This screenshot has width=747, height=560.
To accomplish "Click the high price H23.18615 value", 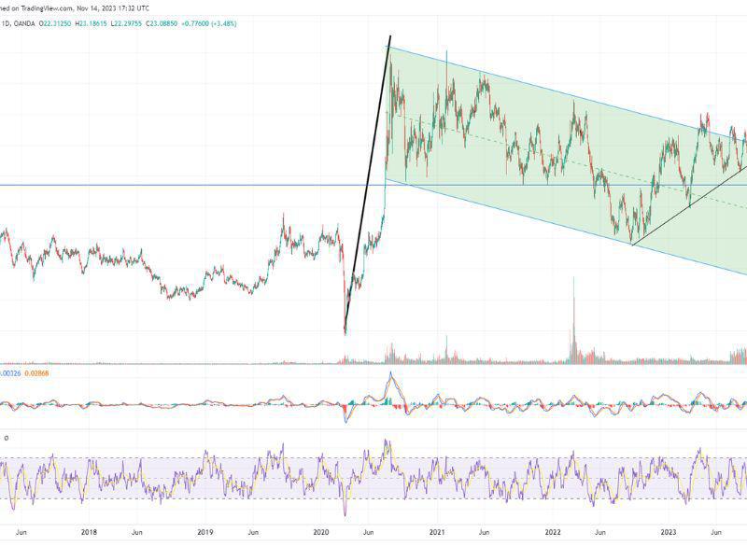I will click(92, 23).
